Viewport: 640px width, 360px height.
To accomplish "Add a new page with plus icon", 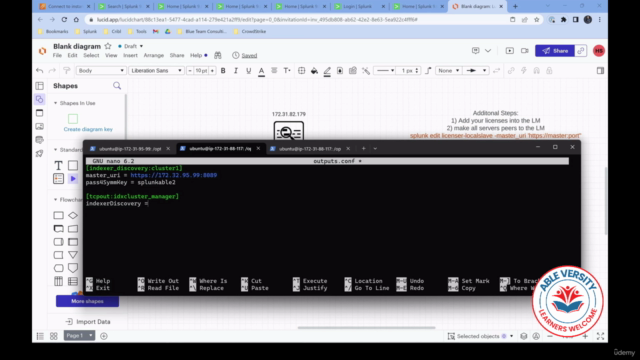I will (104, 336).
